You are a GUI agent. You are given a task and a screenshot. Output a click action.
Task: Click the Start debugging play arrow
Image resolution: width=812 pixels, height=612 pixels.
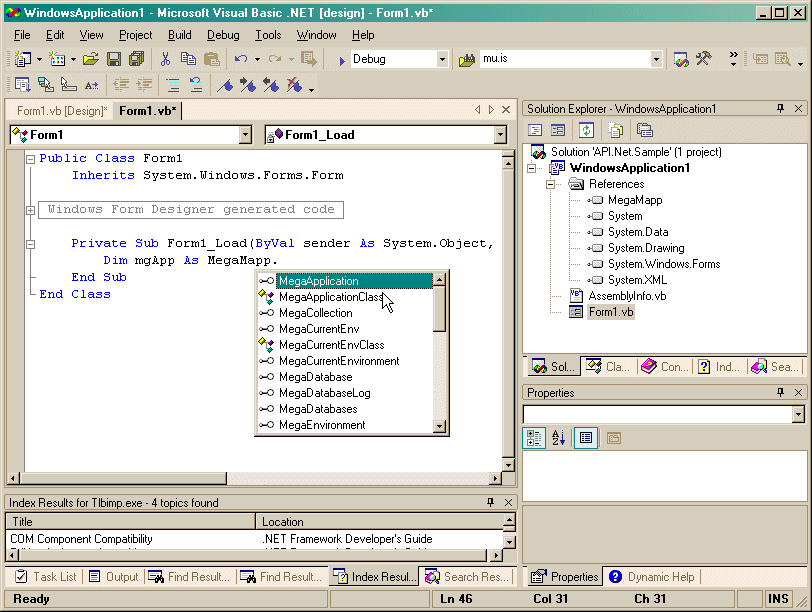341,60
